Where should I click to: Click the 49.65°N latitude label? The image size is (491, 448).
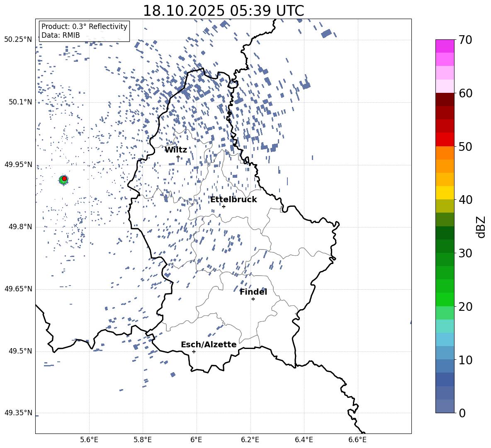(x=18, y=288)
